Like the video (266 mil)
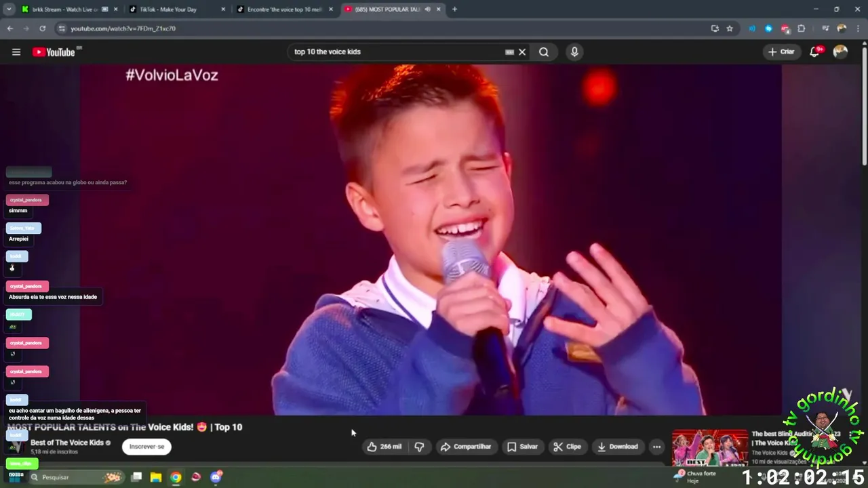Viewport: 868px width, 488px height. [x=384, y=447]
